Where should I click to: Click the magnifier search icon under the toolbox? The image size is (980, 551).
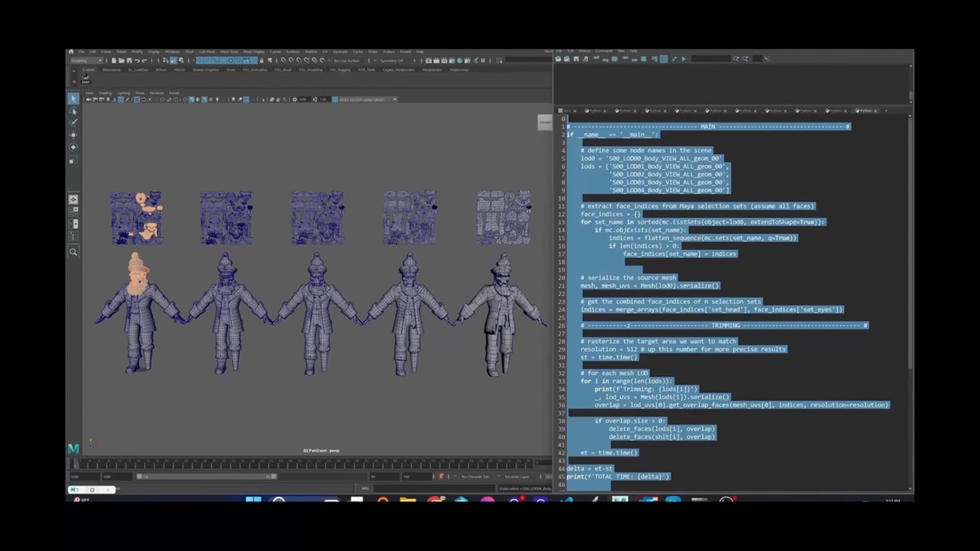73,252
